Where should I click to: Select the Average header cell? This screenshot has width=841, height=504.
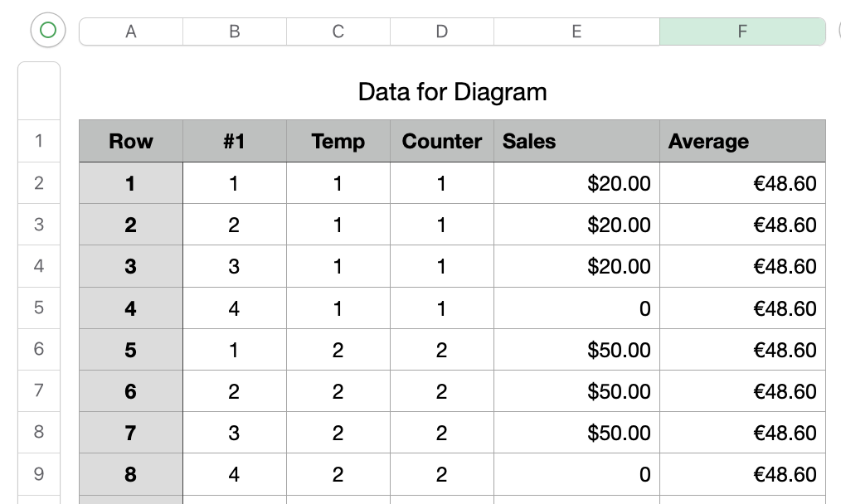click(742, 141)
